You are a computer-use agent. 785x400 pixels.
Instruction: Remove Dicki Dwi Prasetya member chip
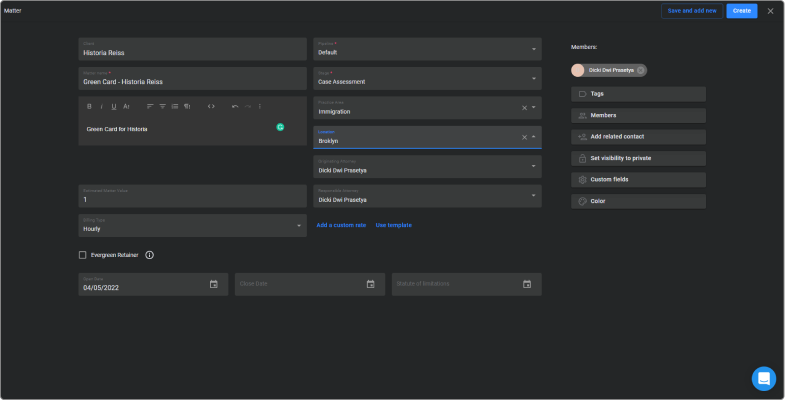(x=641, y=70)
